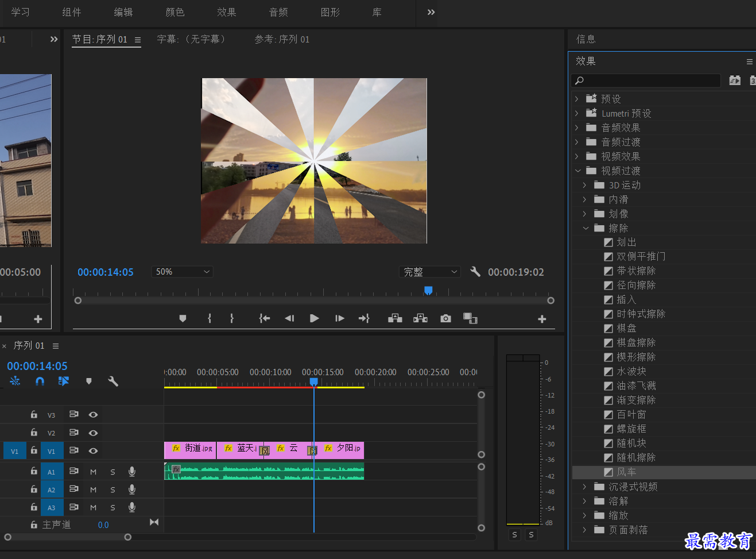Open timeline display settings wrench
The height and width of the screenshot is (559, 756).
pyautogui.click(x=113, y=381)
